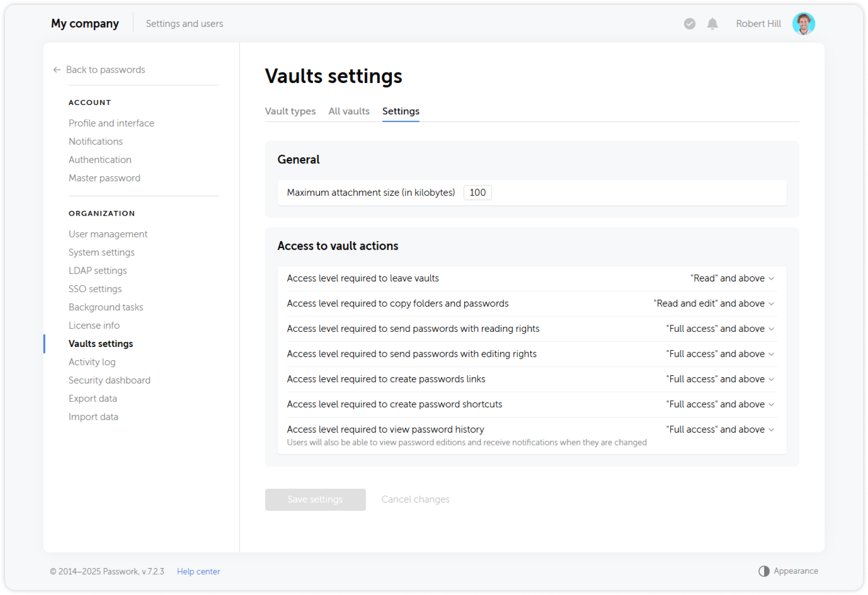Cancel changes to vault settings
This screenshot has width=868, height=595.
coord(415,499)
